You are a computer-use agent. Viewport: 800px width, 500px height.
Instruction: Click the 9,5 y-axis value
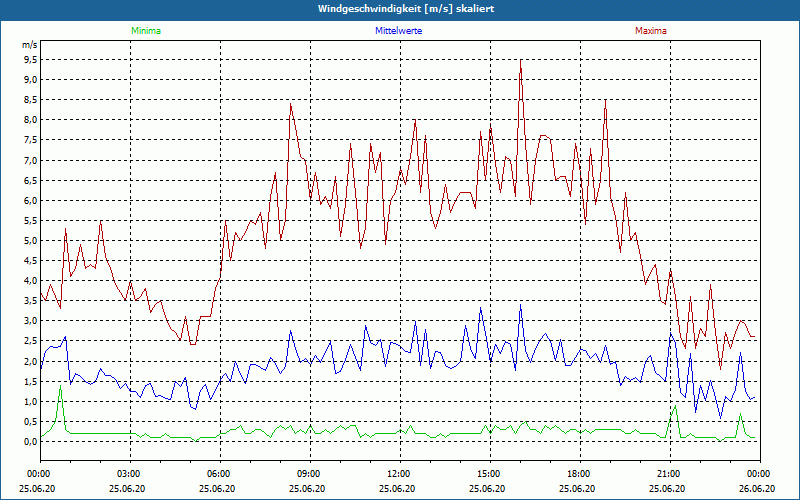pyautogui.click(x=31, y=60)
